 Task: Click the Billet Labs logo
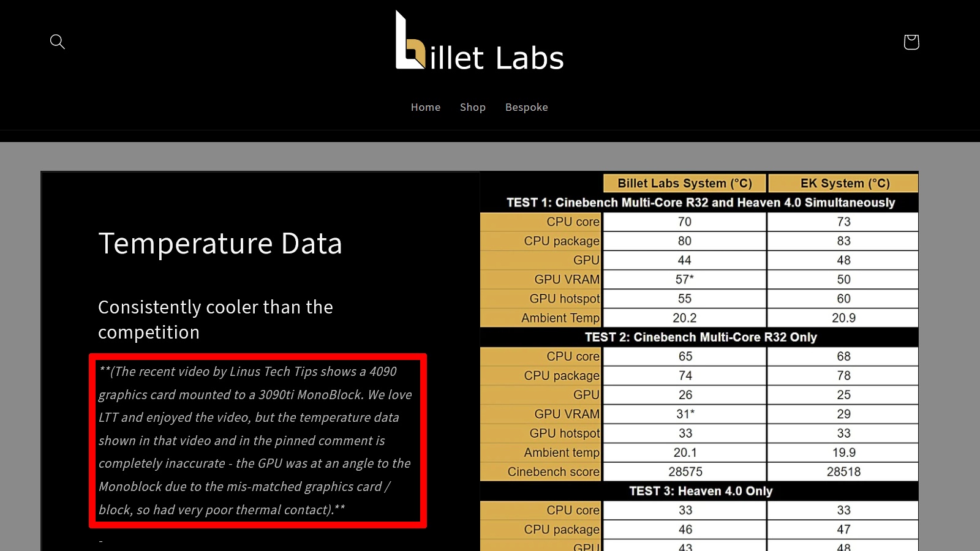click(x=480, y=40)
